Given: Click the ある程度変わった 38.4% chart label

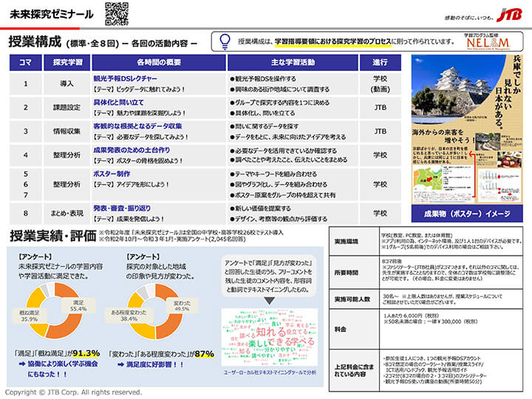Looking at the screenshot, I should [129, 316].
